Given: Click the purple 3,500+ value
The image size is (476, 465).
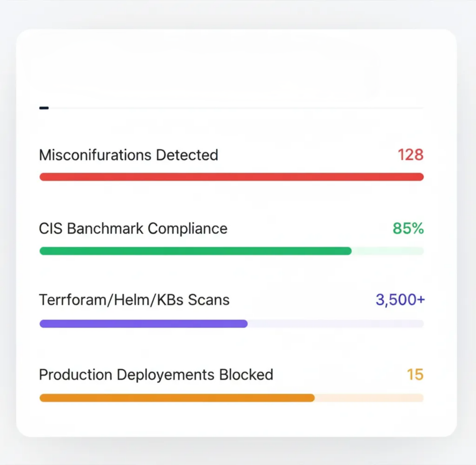Looking at the screenshot, I should point(400,300).
